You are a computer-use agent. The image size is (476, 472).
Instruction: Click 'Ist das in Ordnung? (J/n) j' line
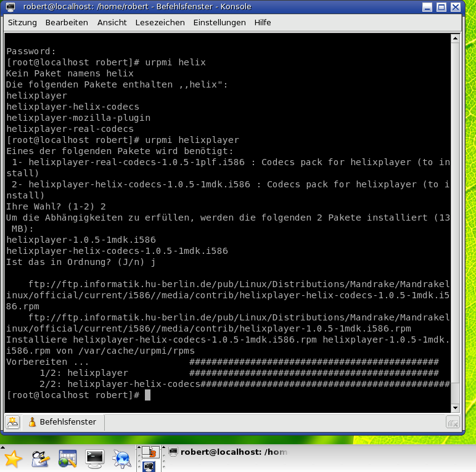point(81,262)
